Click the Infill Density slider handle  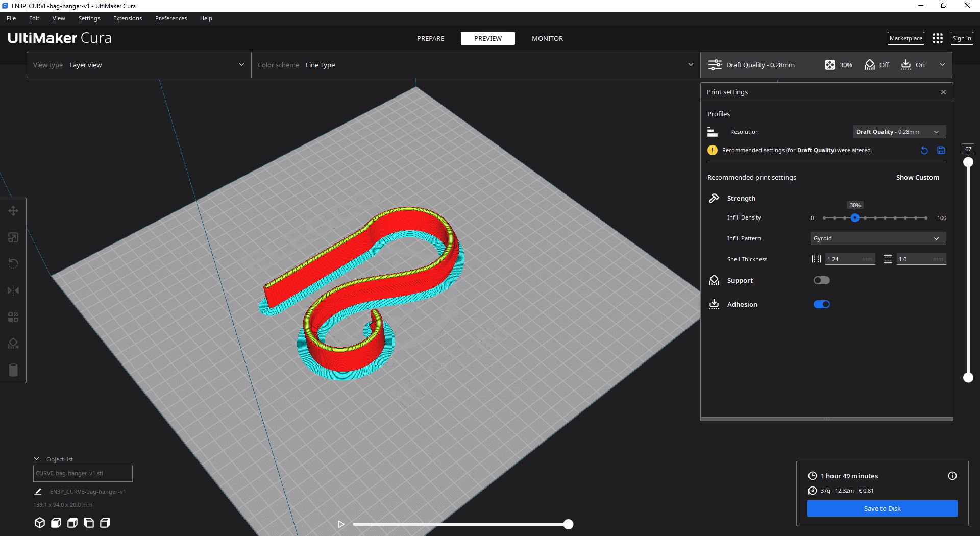click(855, 218)
